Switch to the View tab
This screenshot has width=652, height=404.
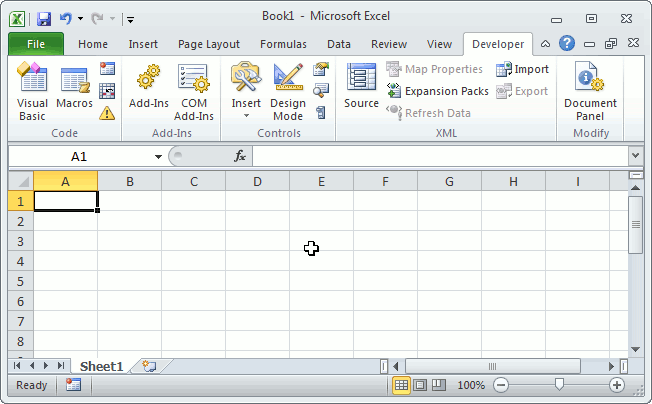point(439,44)
